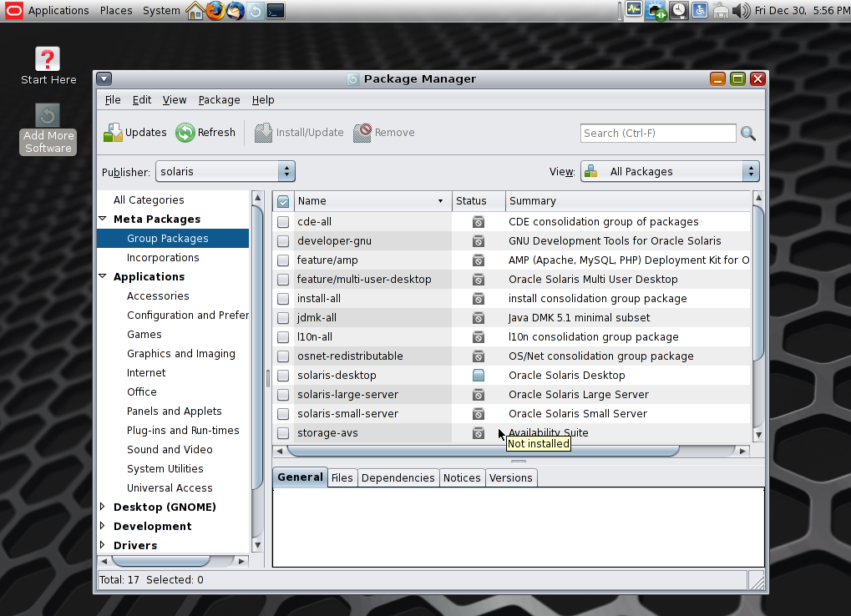Collapse the Applications category
The image size is (851, 616).
click(x=102, y=276)
